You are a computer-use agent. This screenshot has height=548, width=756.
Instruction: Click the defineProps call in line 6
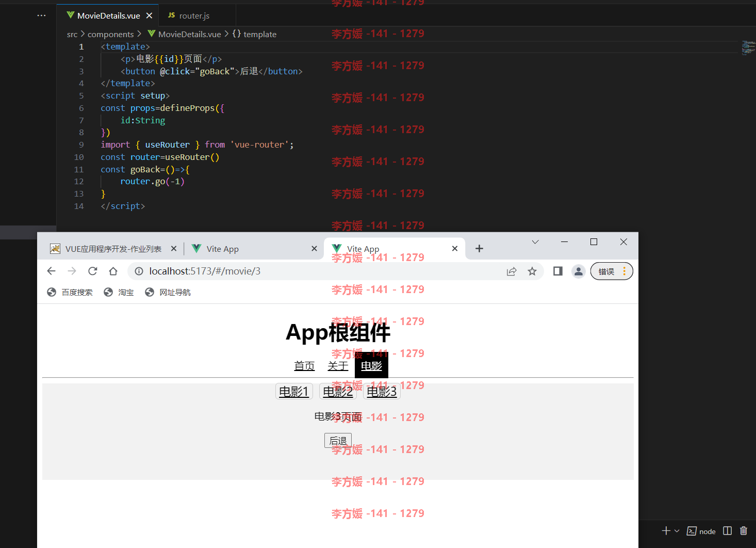click(x=187, y=108)
